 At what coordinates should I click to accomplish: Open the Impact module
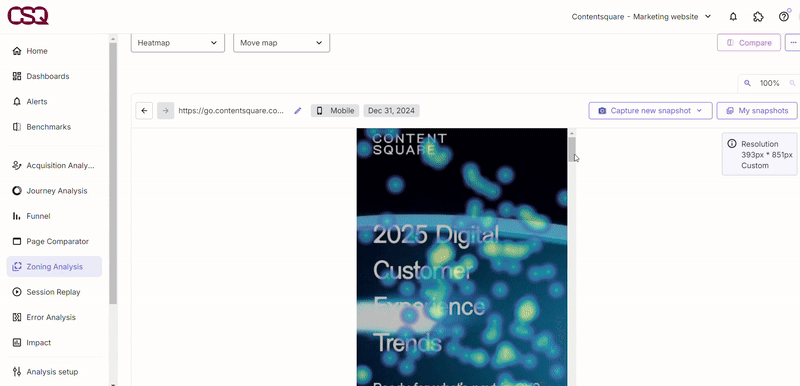(54, 343)
